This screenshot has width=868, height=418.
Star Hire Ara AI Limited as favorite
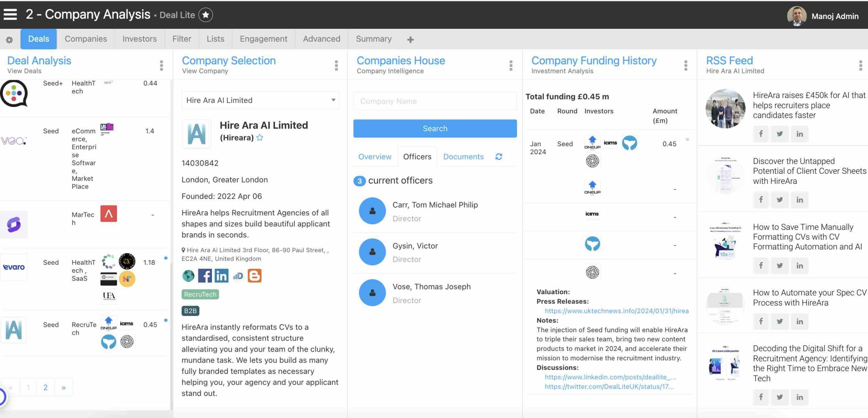260,138
